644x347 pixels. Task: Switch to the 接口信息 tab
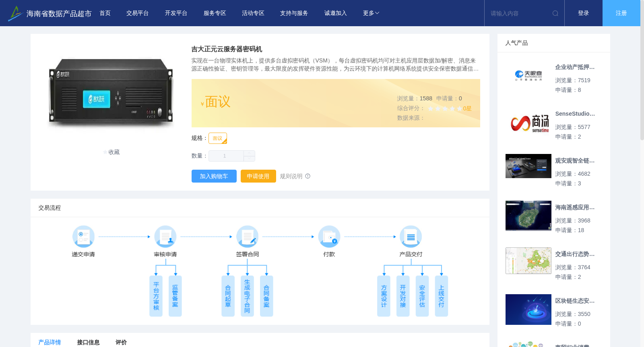pos(88,342)
